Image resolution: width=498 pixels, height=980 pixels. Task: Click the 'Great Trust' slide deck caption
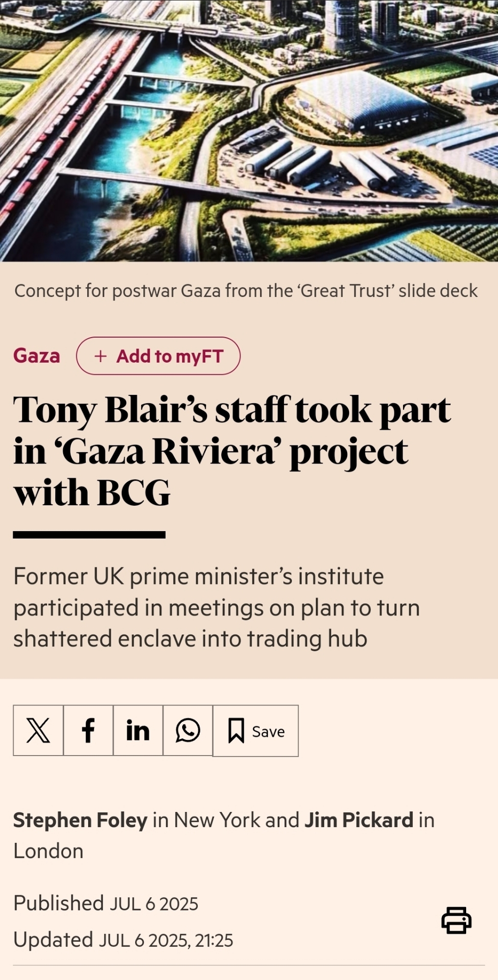pyautogui.click(x=246, y=291)
